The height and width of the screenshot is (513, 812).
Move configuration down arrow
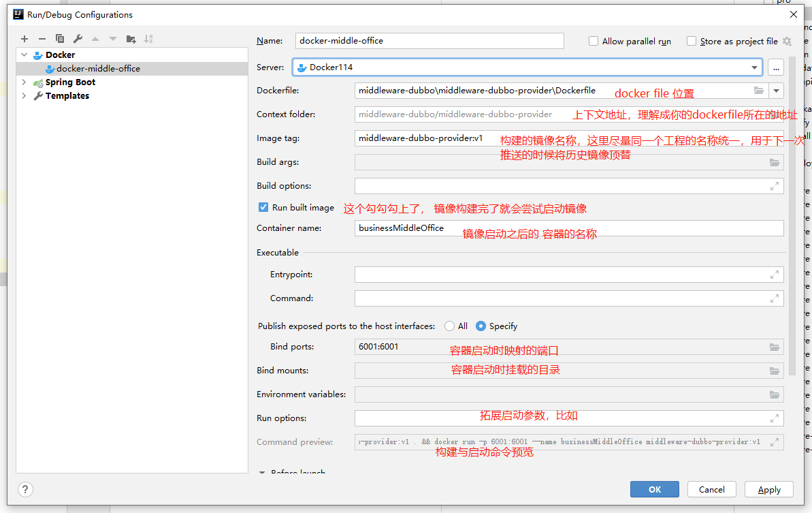pyautogui.click(x=113, y=39)
